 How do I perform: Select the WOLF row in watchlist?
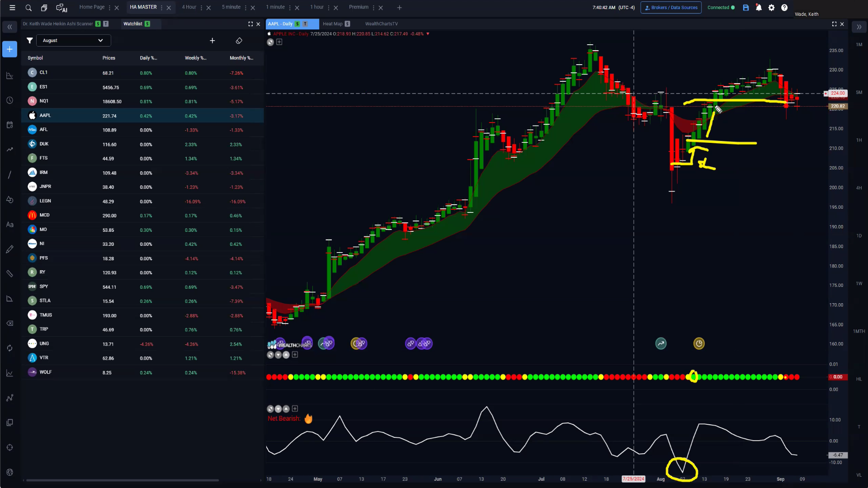142,372
